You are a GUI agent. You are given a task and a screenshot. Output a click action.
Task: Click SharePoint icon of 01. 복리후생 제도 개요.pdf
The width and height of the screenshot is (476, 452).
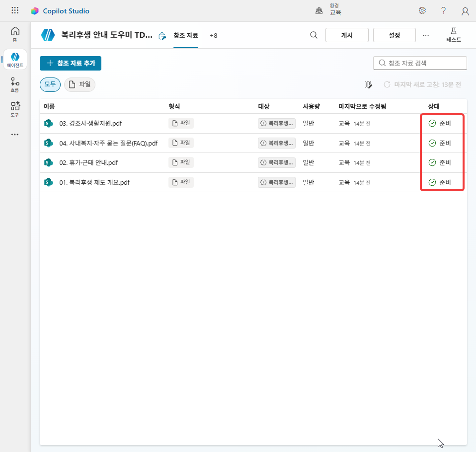pyautogui.click(x=48, y=182)
